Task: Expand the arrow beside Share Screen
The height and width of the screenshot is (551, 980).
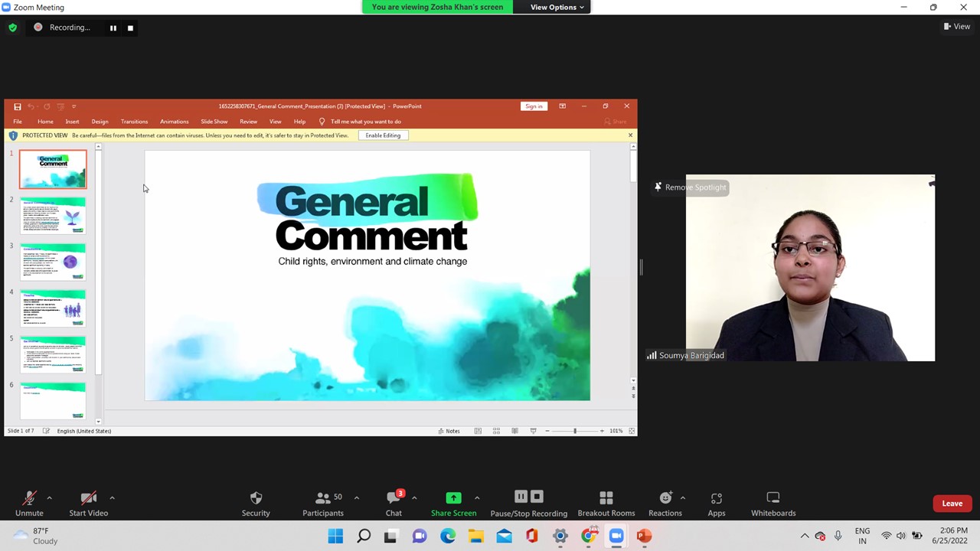Action: 477,497
